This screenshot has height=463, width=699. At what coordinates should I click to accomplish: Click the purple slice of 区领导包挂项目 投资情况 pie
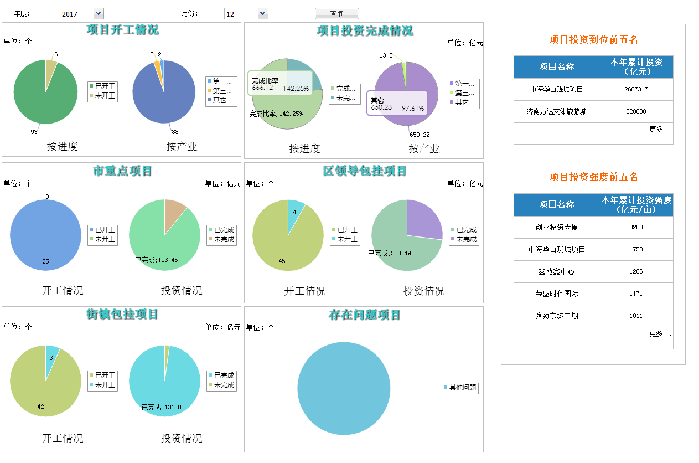tap(423, 219)
